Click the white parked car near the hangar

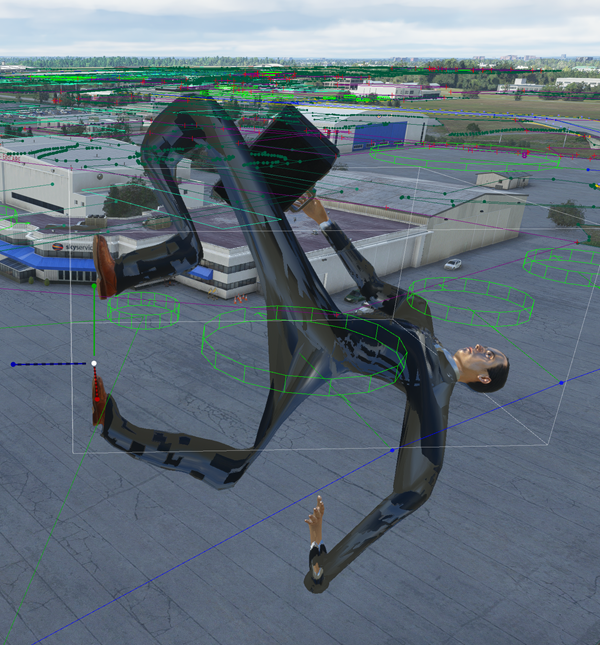453,265
